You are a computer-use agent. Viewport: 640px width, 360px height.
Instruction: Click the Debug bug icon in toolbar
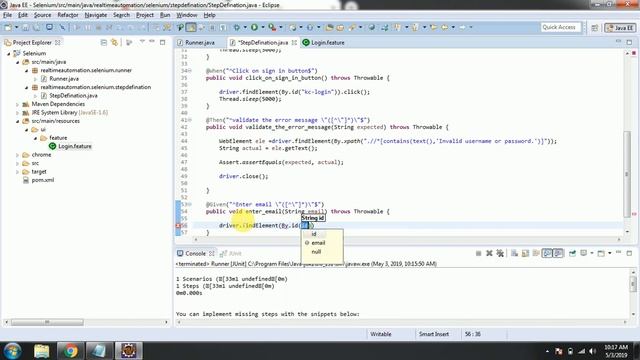click(237, 27)
